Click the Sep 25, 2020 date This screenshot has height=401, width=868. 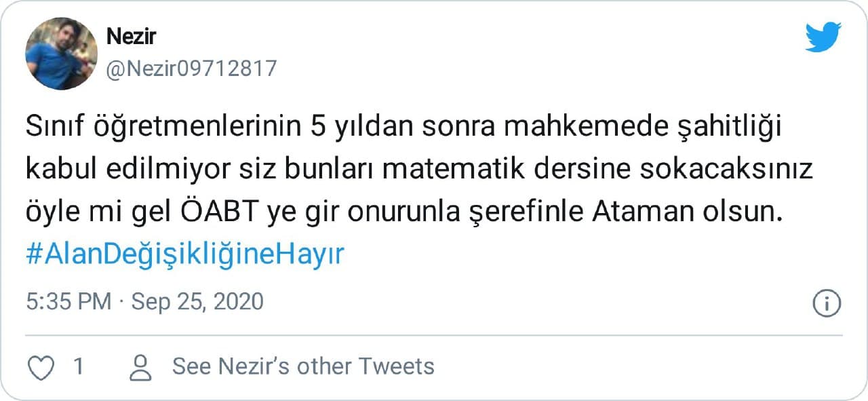pos(197,301)
